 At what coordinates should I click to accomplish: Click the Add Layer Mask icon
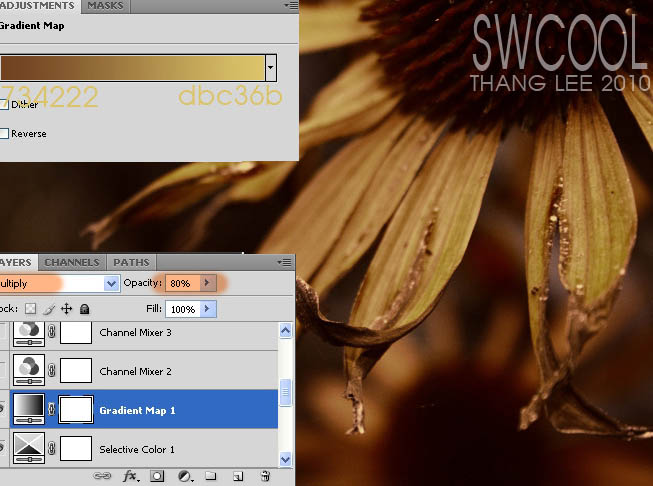(x=157, y=476)
